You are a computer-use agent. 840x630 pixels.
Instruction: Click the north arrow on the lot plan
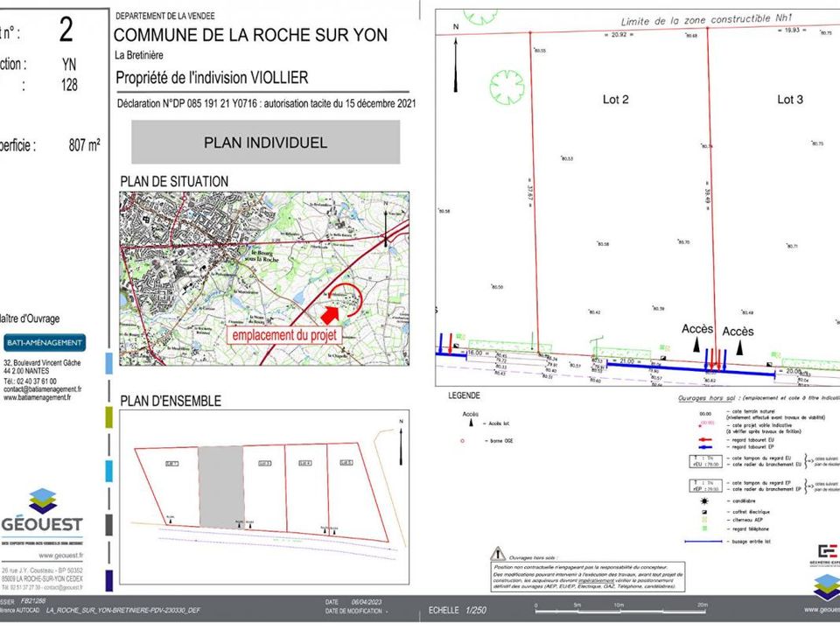click(456, 63)
